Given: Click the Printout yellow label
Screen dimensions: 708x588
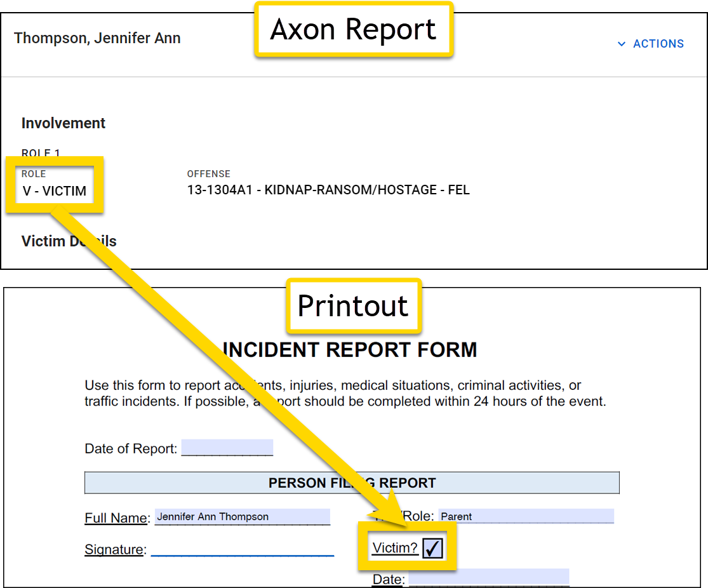Looking at the screenshot, I should tap(352, 306).
